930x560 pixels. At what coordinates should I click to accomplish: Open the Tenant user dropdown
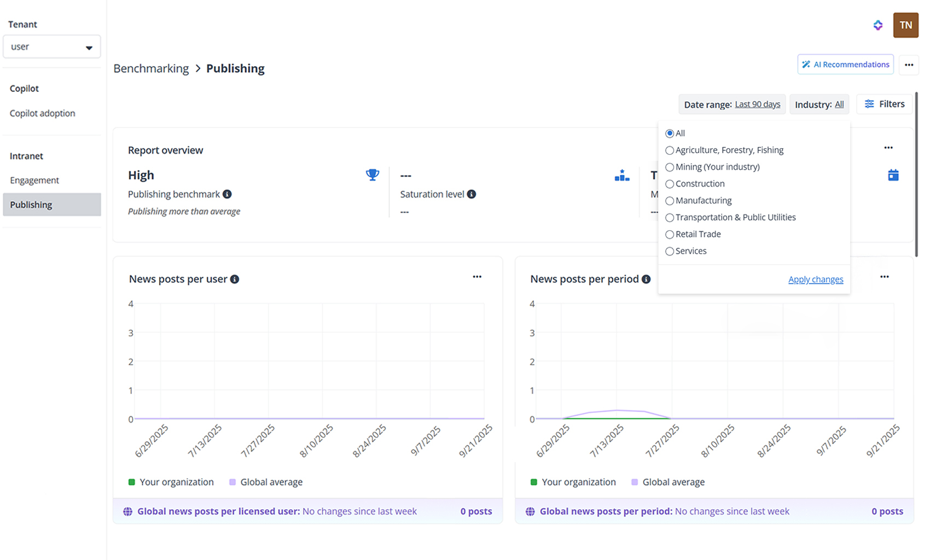51,47
